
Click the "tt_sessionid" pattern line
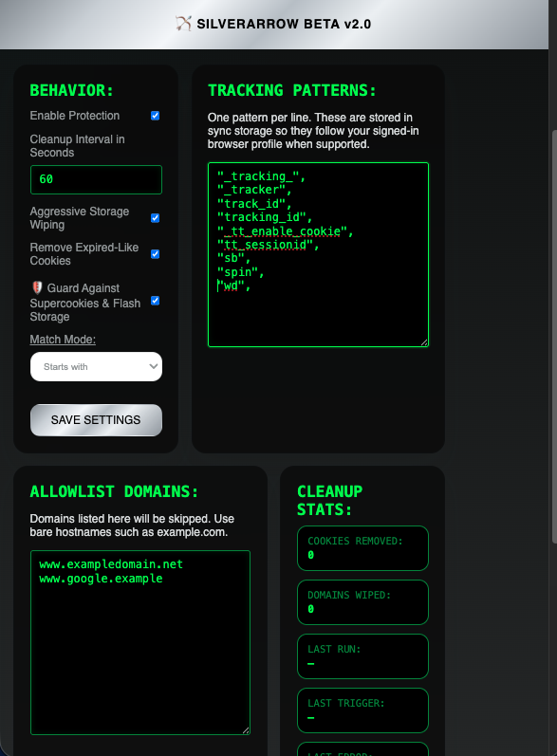pyautogui.click(x=269, y=245)
